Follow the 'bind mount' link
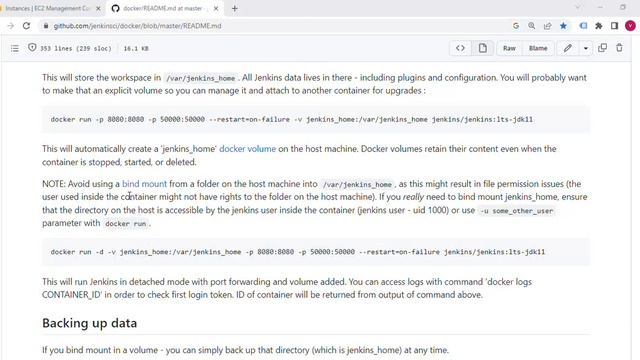 point(144,184)
